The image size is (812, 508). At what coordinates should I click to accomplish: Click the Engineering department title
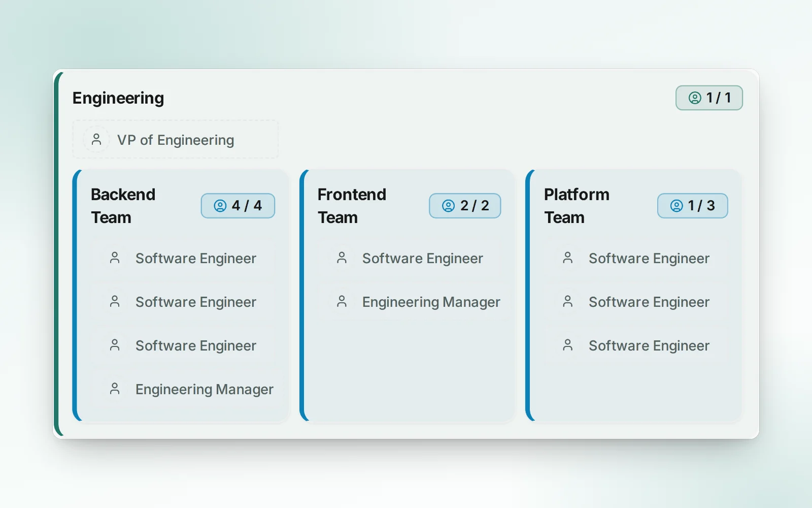tap(118, 98)
